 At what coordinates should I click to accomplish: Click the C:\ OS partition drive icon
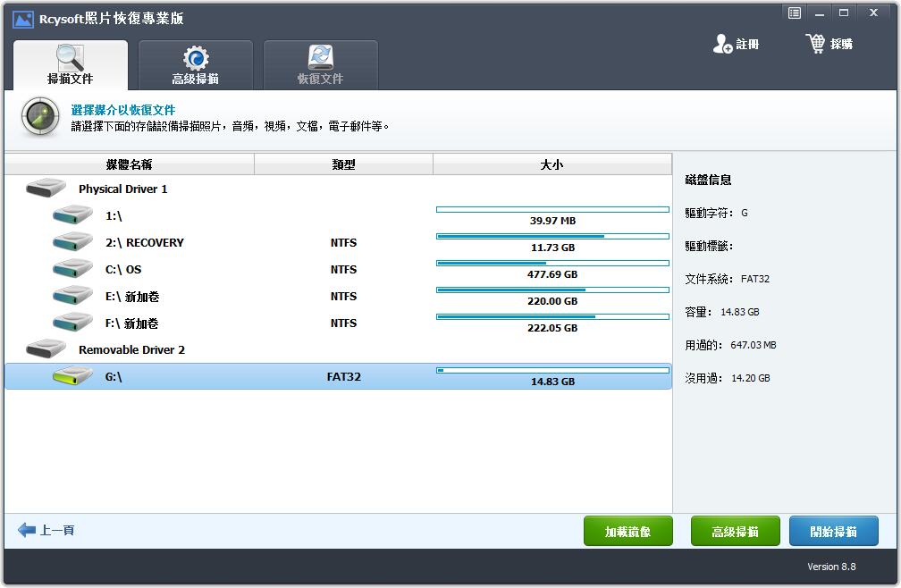coord(72,269)
